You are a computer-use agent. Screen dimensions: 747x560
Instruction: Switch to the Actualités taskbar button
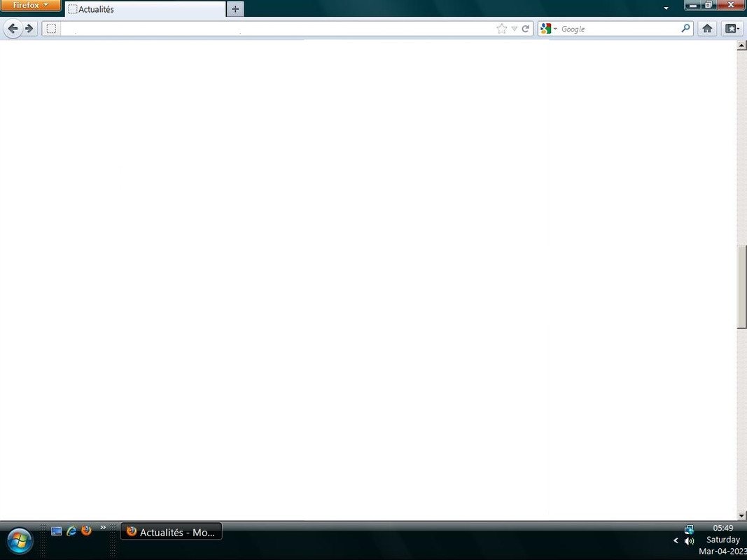(171, 532)
